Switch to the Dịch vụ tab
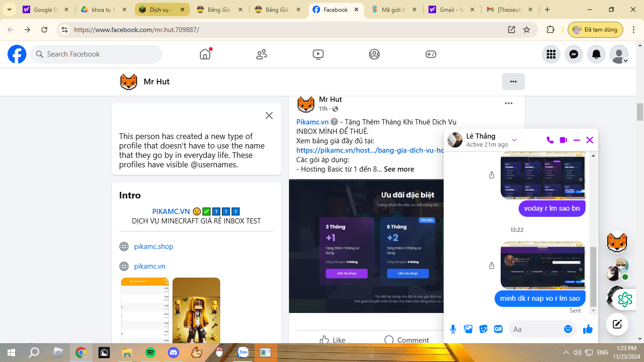 (x=162, y=9)
